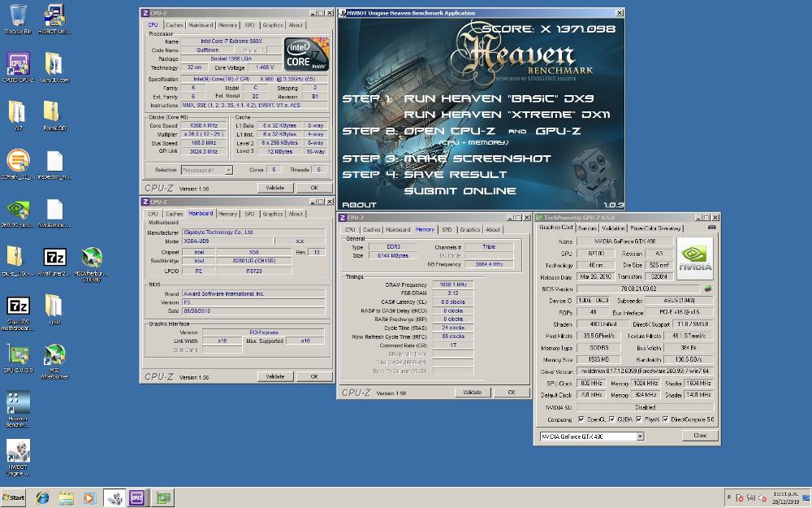Click the volume tray icon
812x508 pixels.
click(762, 497)
